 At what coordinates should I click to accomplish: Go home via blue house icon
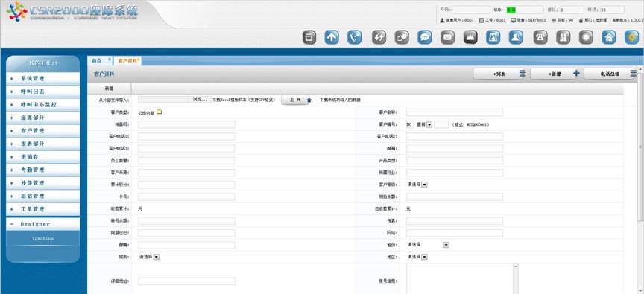point(609,37)
